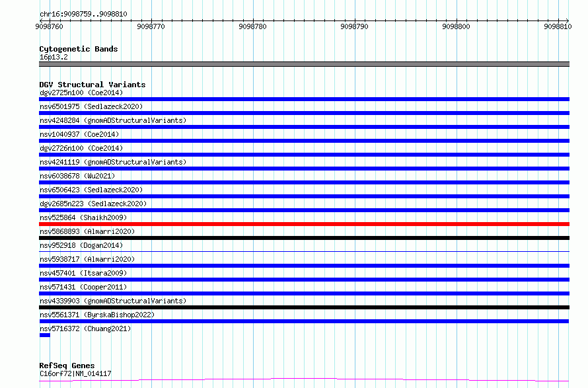This screenshot has height=388, width=588.
Task: Click the RefSeq Genes track title
Action: pyautogui.click(x=67, y=366)
